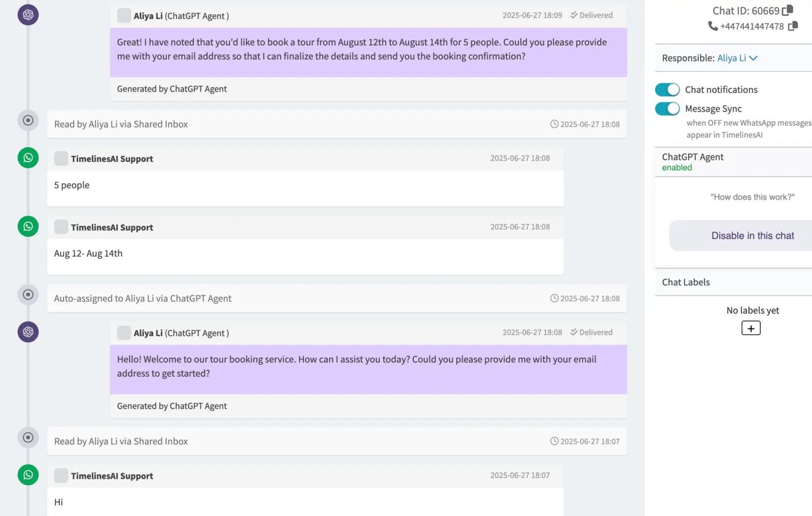Screen dimensions: 812x516
Task: Turn off Message Sync
Action: [x=666, y=108]
